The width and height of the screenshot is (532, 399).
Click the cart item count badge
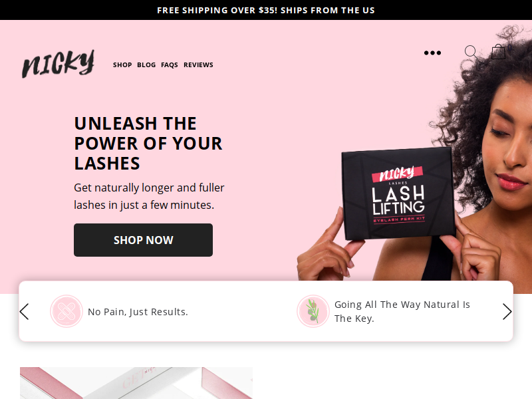509,47
